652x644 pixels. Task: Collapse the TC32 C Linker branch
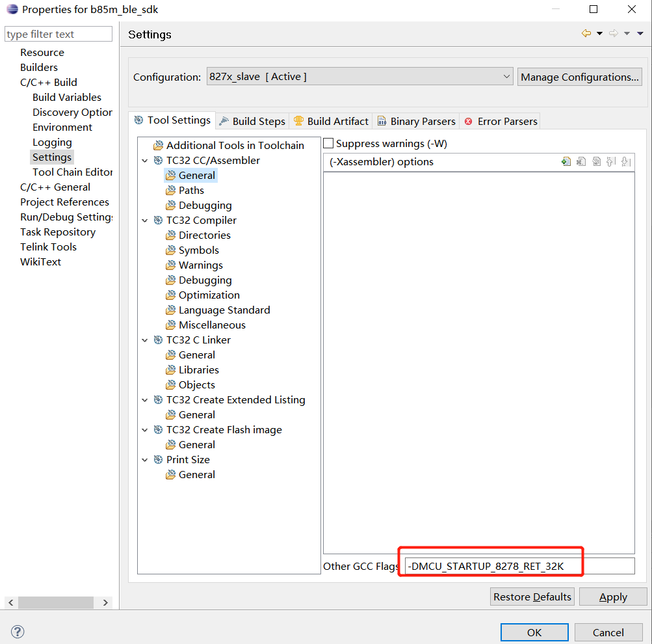(144, 340)
